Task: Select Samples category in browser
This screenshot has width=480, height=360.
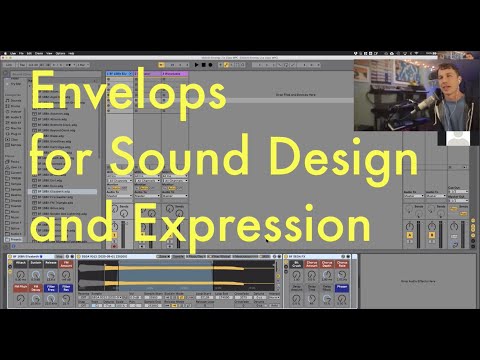Action: [x=14, y=145]
